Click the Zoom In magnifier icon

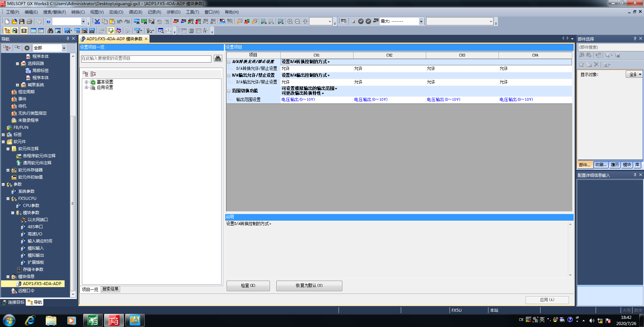coord(290,21)
